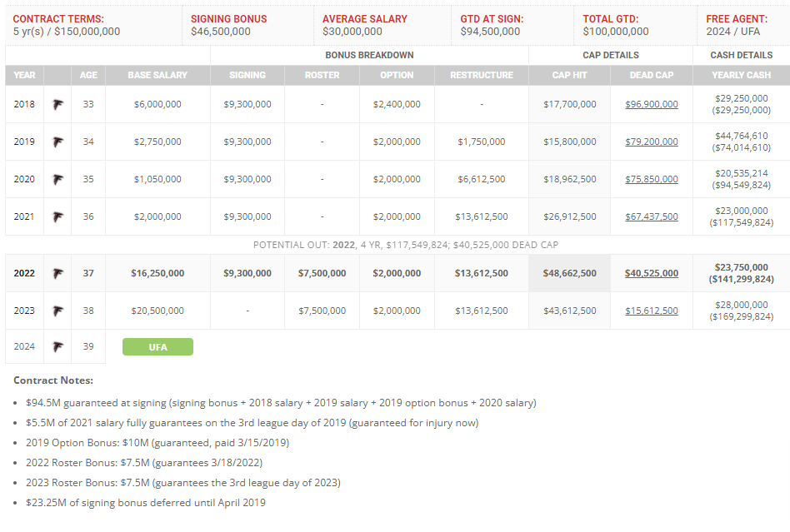Click the Falcons logo in 2024 row
790x532 pixels.
[58, 347]
